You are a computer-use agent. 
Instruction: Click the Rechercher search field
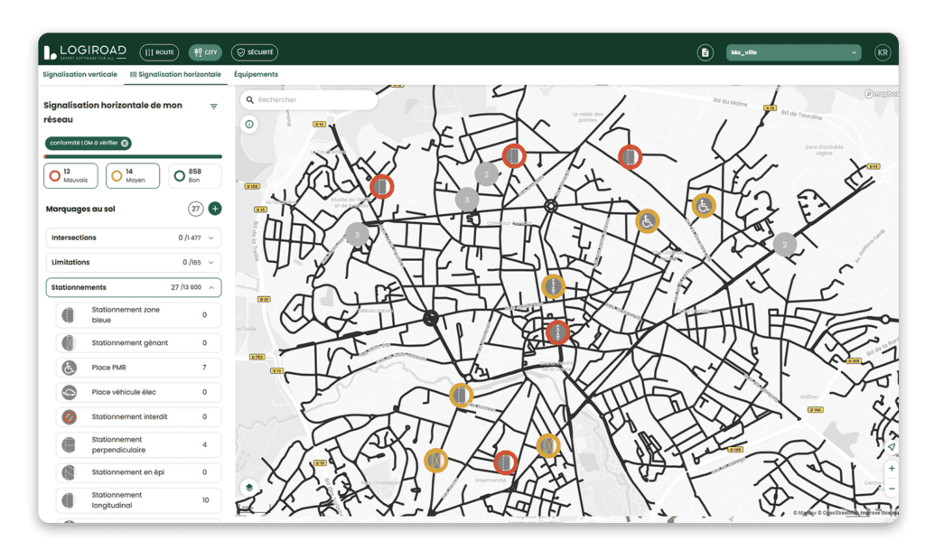(x=309, y=99)
